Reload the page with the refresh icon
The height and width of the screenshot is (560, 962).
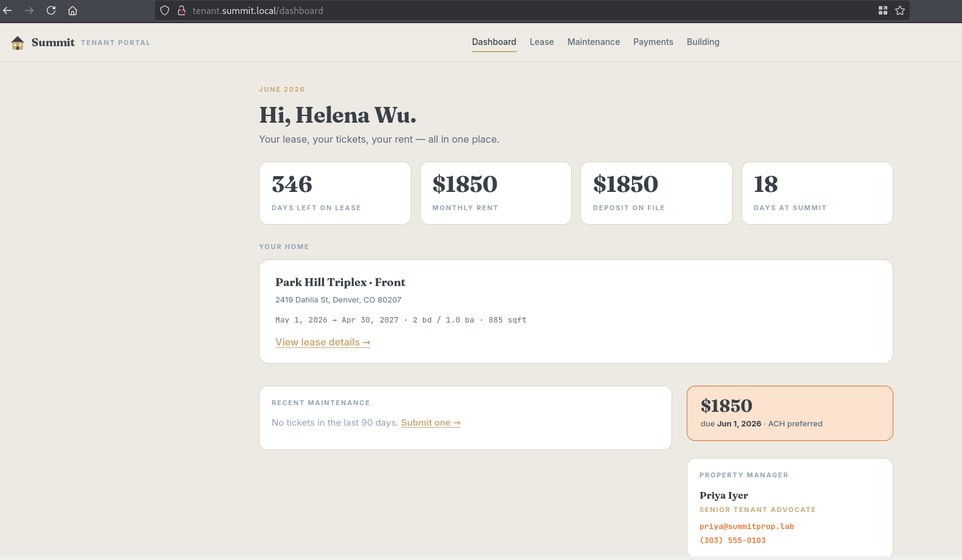pyautogui.click(x=51, y=10)
